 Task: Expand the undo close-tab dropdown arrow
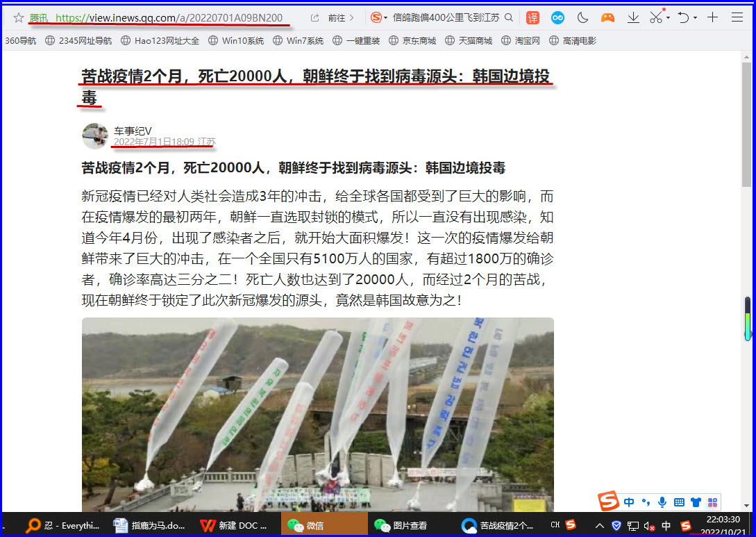[694, 18]
